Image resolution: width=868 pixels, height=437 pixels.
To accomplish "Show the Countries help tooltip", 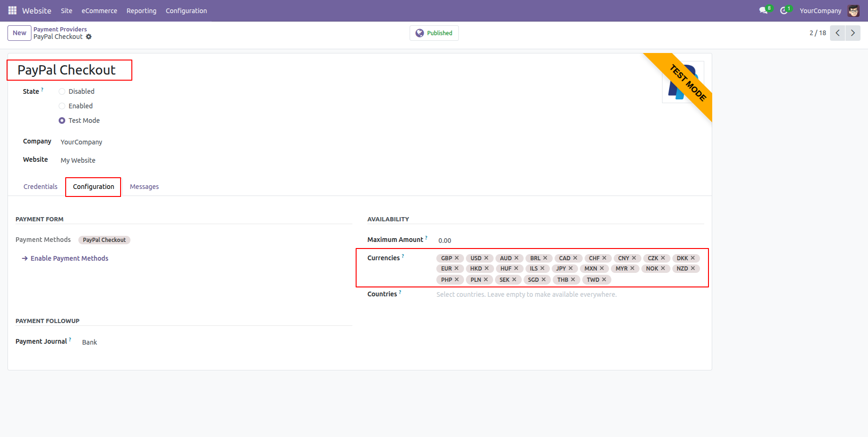I will click(400, 292).
